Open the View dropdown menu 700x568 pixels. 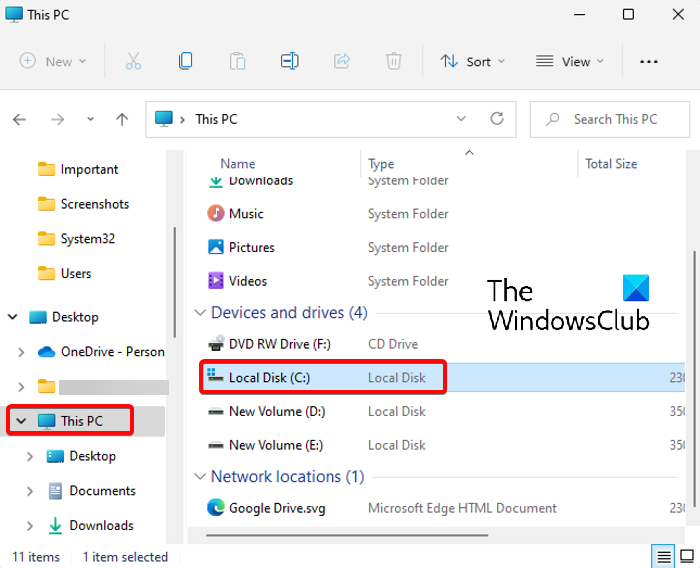coord(570,61)
